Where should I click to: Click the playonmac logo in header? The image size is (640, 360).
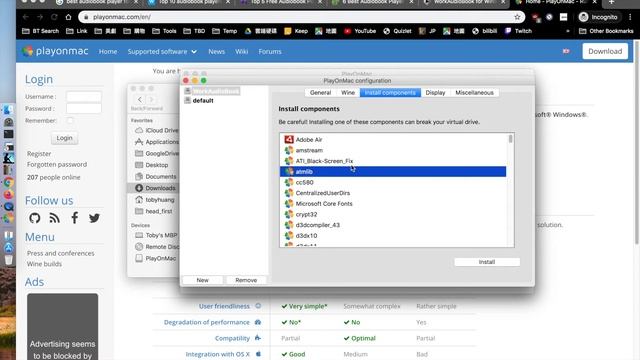pos(55,51)
